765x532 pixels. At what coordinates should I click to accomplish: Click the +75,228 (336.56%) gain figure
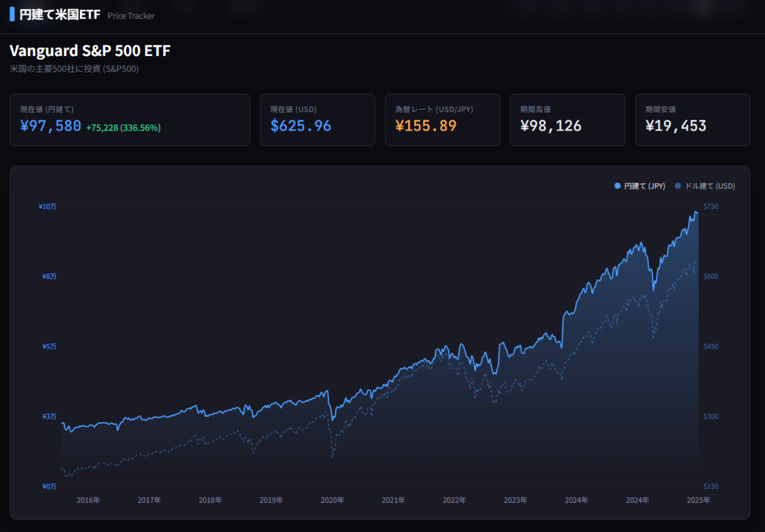tap(123, 128)
